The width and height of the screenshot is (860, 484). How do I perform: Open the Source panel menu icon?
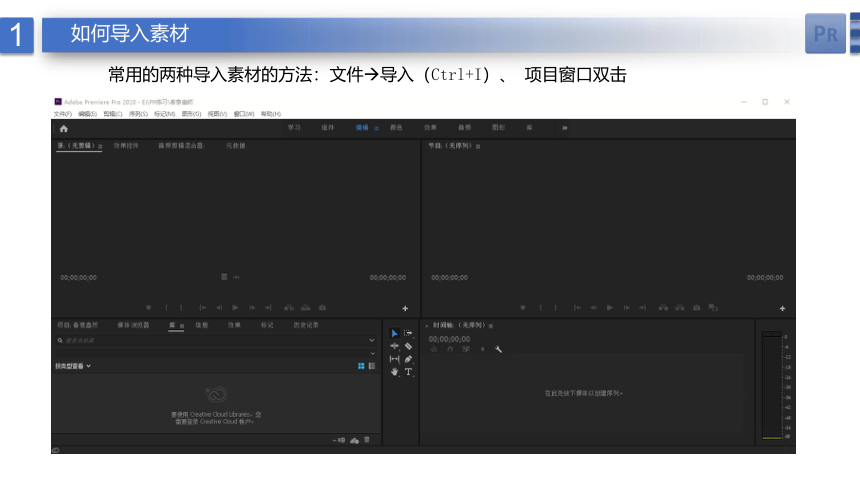(x=100, y=147)
